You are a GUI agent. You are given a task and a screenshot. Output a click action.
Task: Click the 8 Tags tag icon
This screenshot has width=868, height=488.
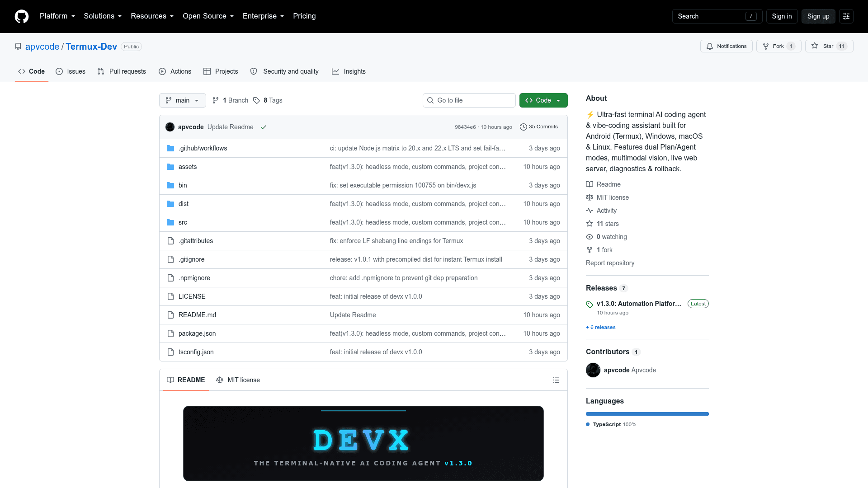click(256, 100)
